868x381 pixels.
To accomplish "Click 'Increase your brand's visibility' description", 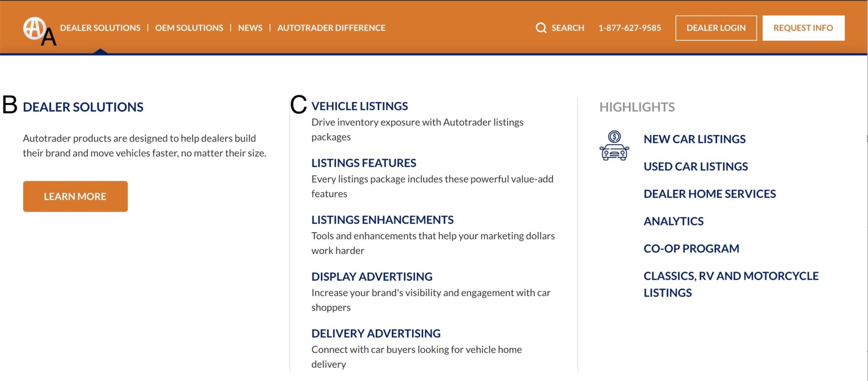I will pos(431,300).
